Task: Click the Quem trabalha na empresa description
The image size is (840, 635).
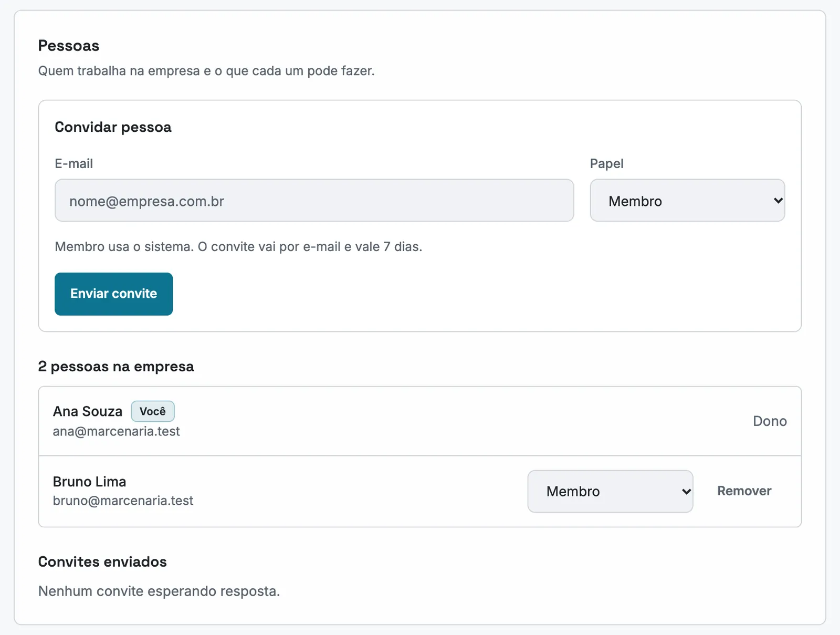Action: [206, 71]
